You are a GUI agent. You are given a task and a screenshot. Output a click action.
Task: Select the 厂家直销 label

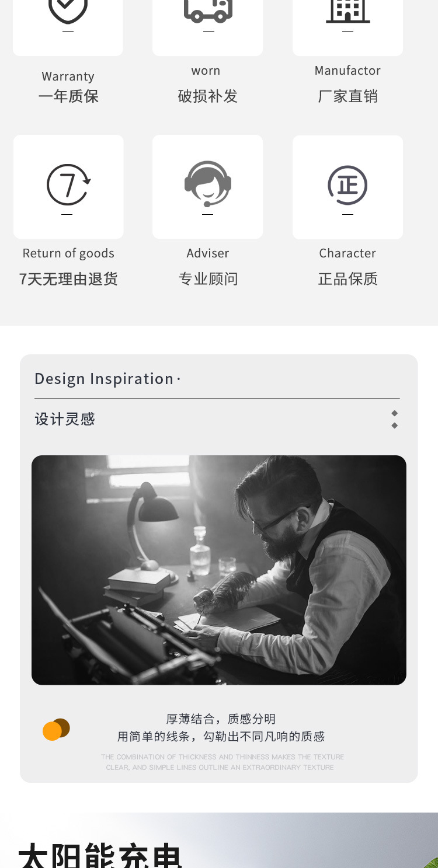[347, 96]
